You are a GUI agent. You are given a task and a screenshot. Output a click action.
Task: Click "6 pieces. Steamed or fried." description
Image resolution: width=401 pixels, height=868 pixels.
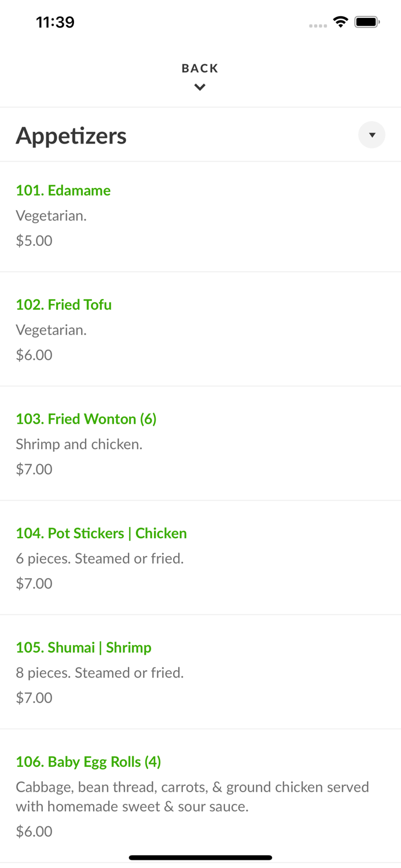point(100,558)
